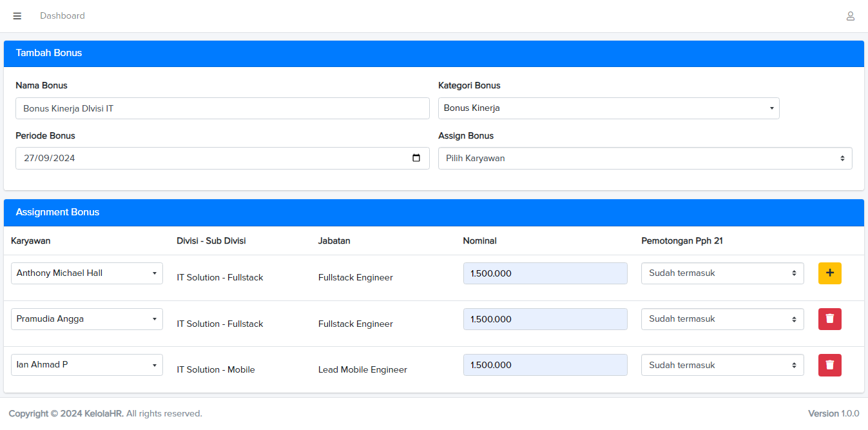
Task: Click the yellow plus add row button
Action: click(829, 273)
